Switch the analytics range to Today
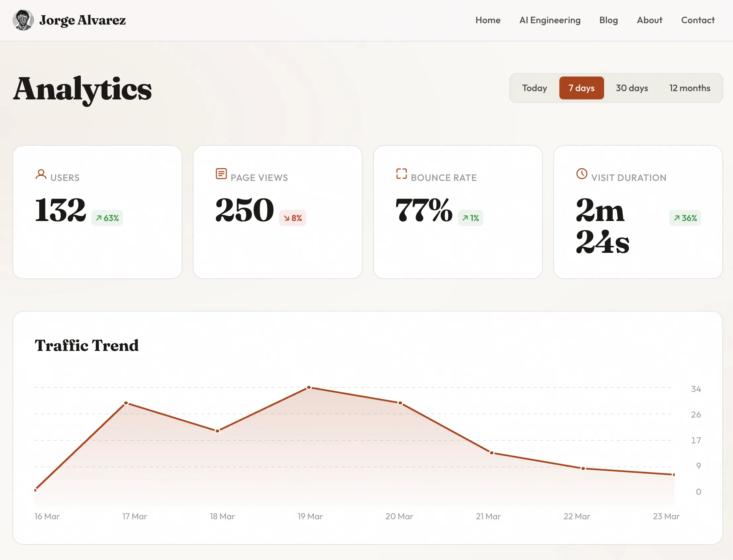This screenshot has height=560, width=733. (x=534, y=88)
